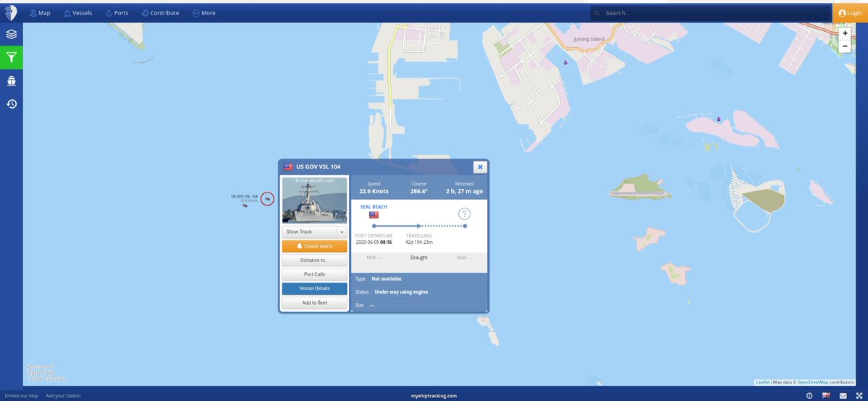Expand the Show Track dropdown arrow
The width and height of the screenshot is (868, 401).
click(342, 232)
